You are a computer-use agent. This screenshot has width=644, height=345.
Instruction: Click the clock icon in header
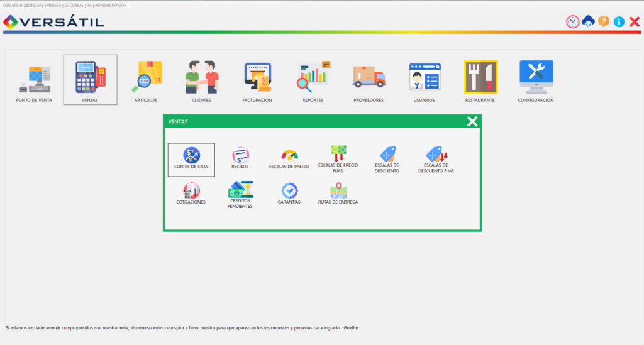(x=572, y=21)
